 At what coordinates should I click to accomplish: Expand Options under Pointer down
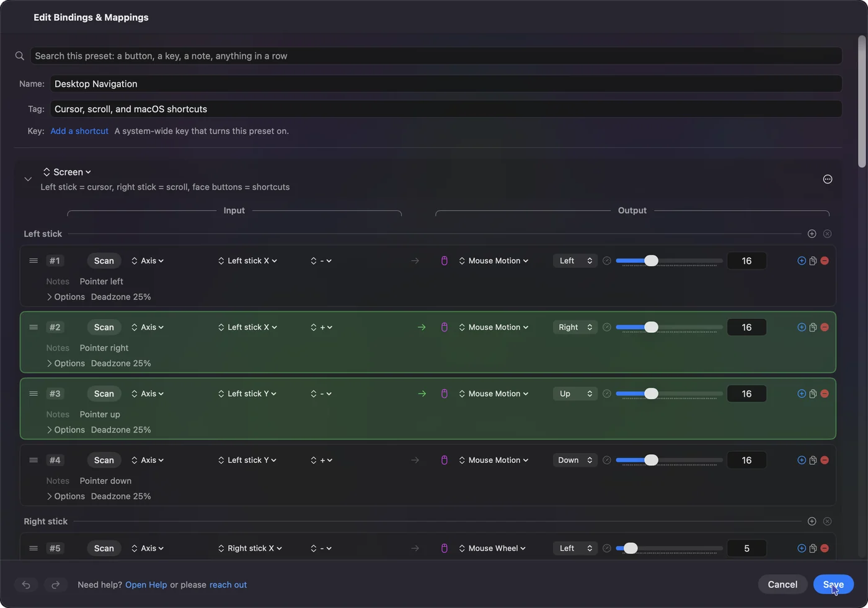[x=66, y=496]
